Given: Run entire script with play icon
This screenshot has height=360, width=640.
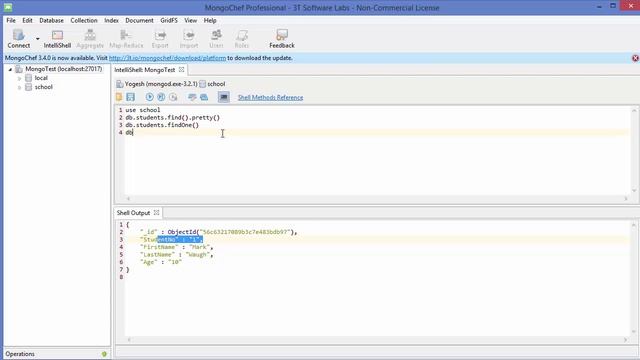Looking at the screenshot, I should click(149, 97).
